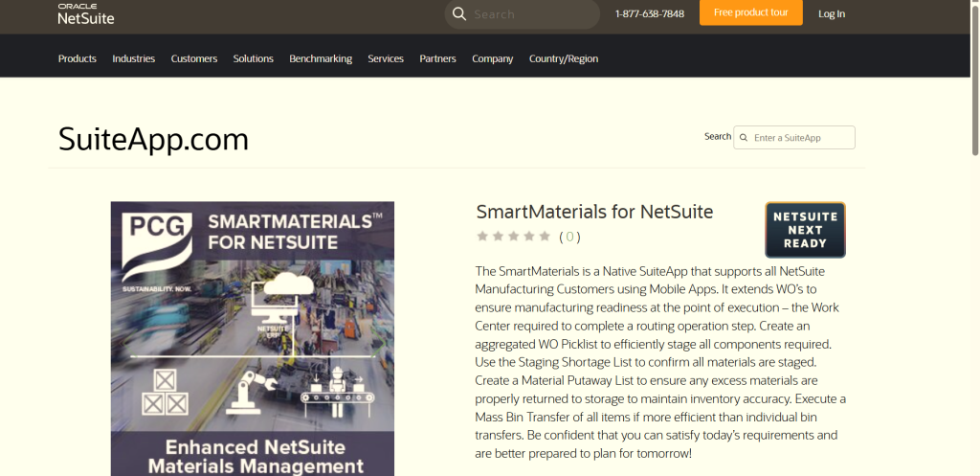This screenshot has width=980, height=476.
Task: Click the review count (0)
Action: [569, 237]
